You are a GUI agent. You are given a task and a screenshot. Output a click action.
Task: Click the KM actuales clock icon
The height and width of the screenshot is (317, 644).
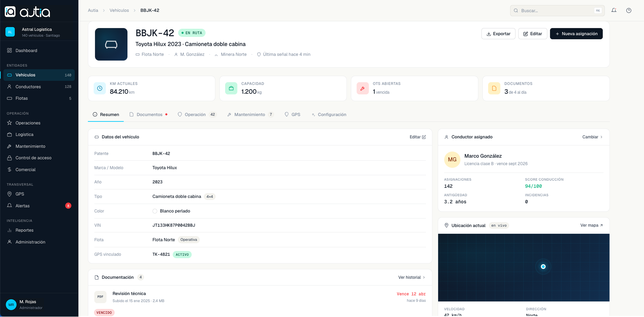pos(100,88)
